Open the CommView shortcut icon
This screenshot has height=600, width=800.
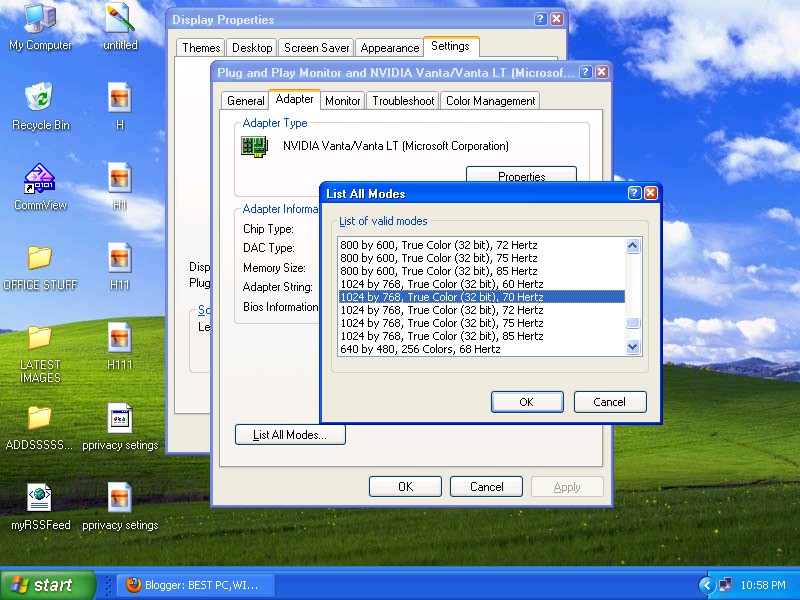[40, 178]
